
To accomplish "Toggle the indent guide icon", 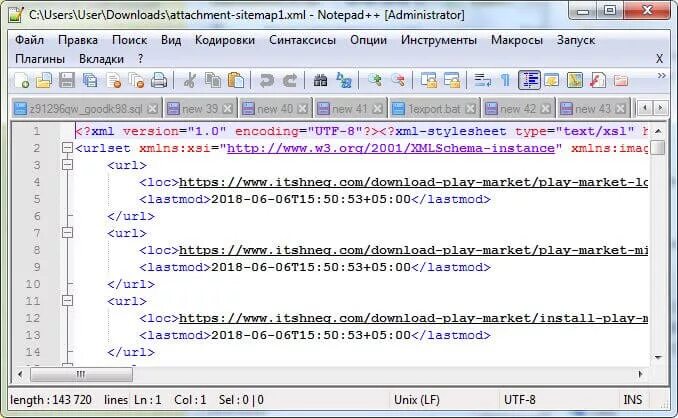I will point(529,80).
